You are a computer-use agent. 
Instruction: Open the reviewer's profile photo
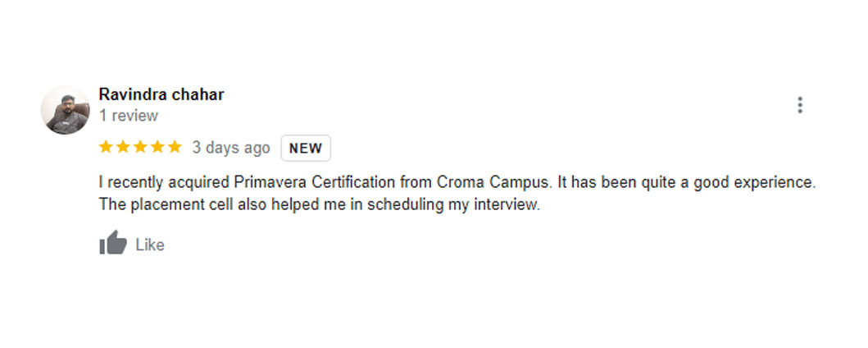[x=65, y=110]
